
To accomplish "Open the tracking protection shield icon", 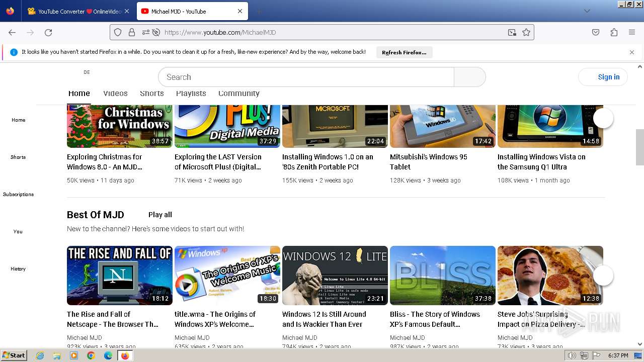I will (x=118, y=32).
